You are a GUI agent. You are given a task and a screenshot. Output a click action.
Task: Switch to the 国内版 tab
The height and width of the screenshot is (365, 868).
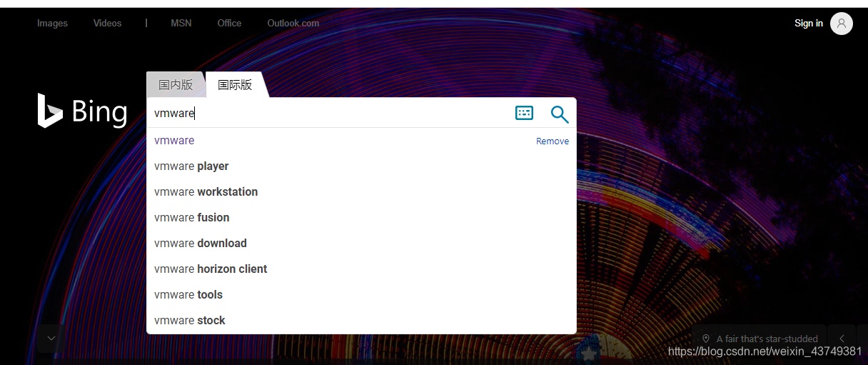176,84
